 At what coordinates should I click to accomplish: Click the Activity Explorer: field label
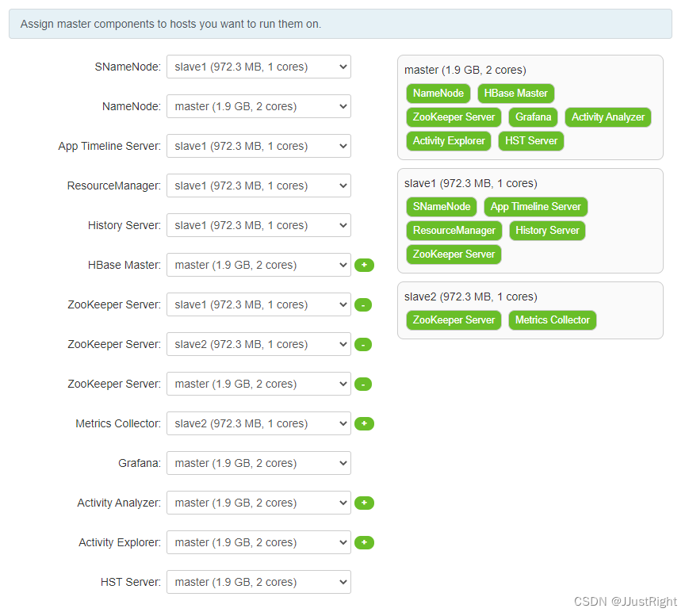pos(120,542)
